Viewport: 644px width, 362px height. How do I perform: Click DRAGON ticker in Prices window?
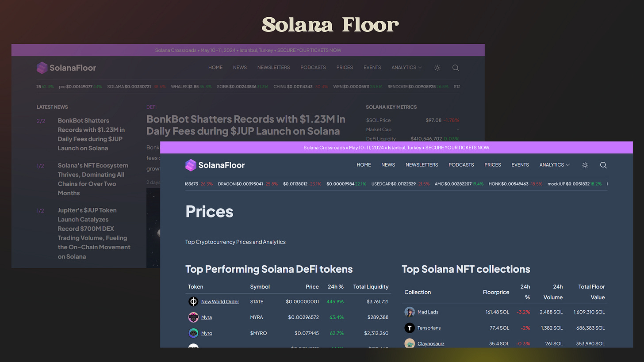[248, 184]
